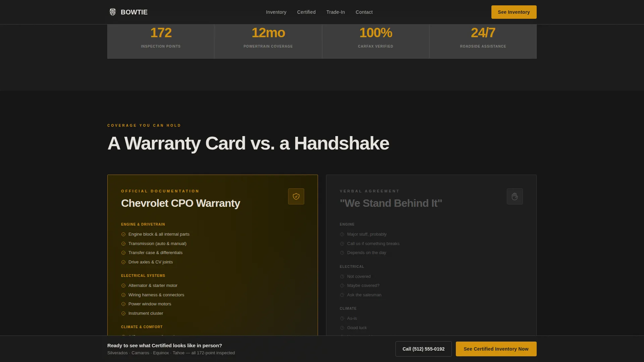Click the See Inventory header button

[514, 12]
